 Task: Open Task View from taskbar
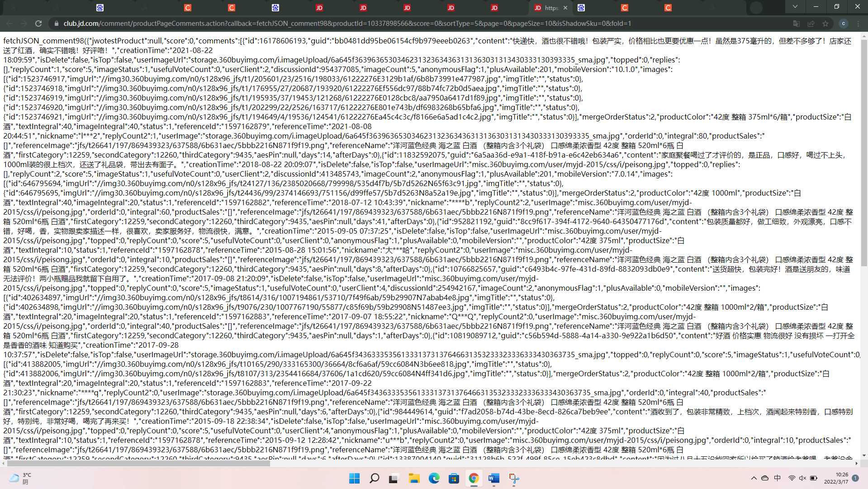pyautogui.click(x=394, y=479)
